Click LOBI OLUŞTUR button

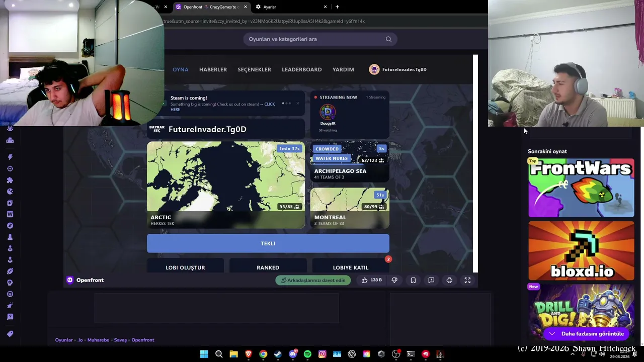[x=185, y=266]
